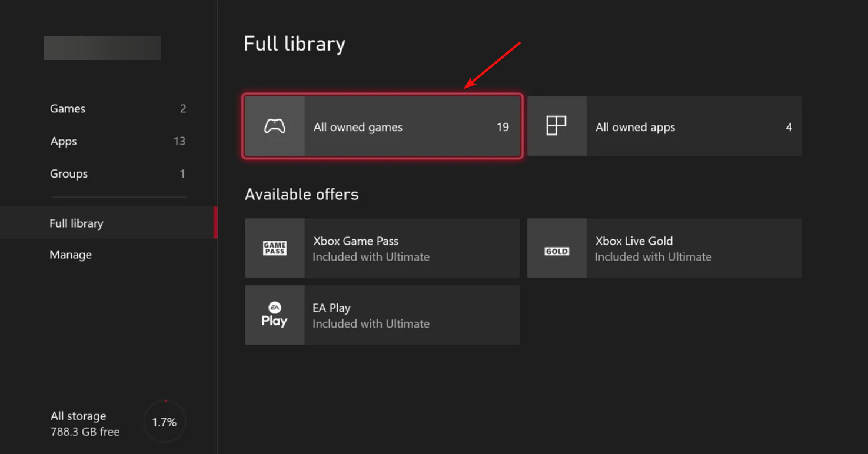Click the grid icon on All owned apps
This screenshot has width=868, height=454.
[x=556, y=126]
